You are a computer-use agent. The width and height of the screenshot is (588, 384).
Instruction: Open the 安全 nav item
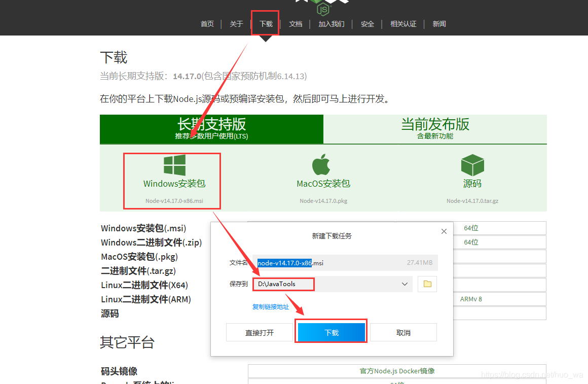coord(367,24)
